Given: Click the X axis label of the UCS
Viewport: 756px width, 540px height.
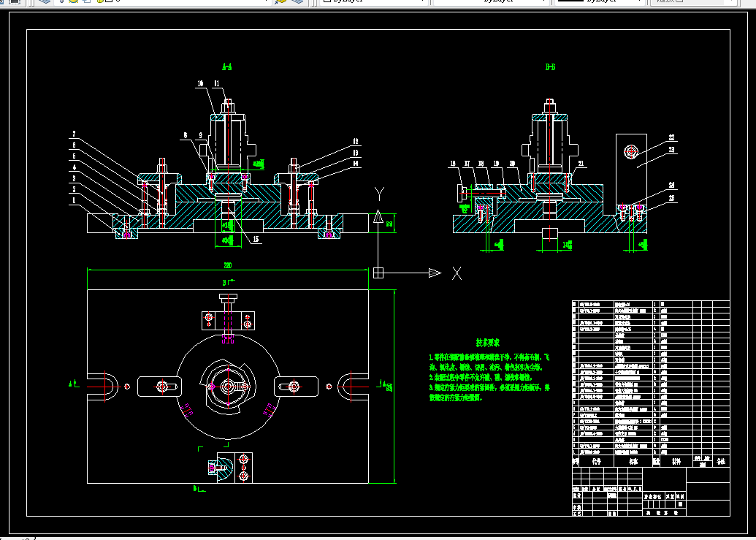Looking at the screenshot, I should click(x=457, y=273).
